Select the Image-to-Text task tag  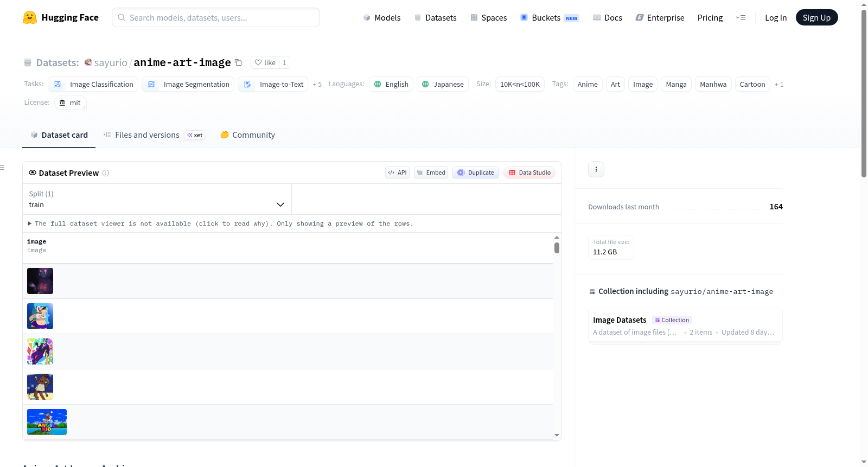tap(273, 84)
